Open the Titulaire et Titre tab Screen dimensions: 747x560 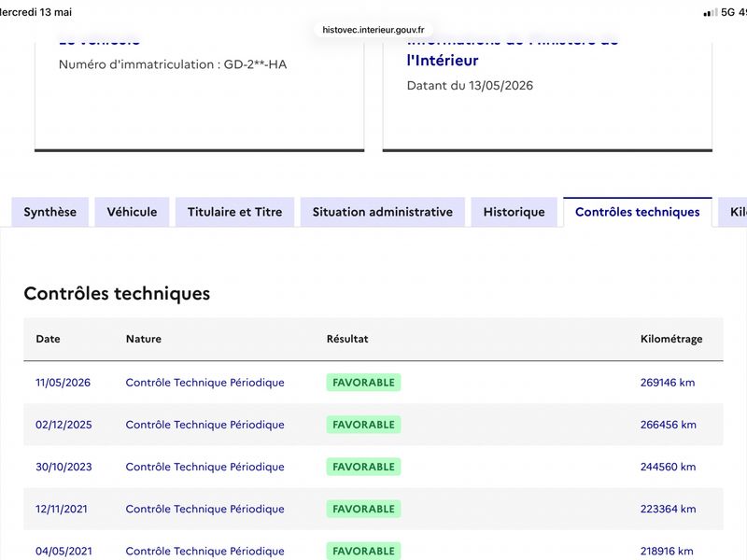(x=235, y=212)
